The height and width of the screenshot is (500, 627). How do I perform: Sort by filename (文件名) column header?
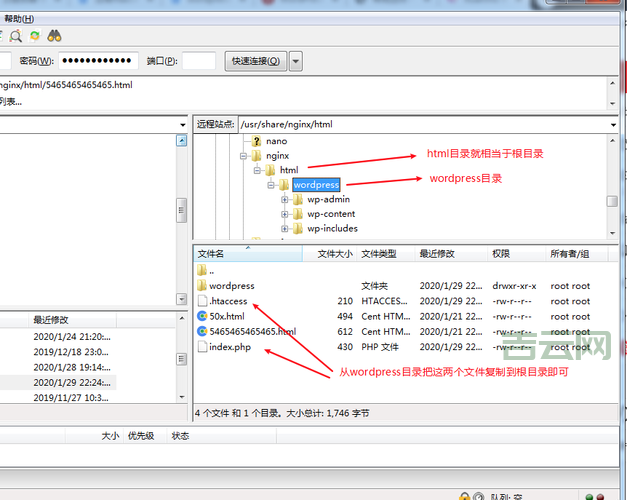coord(248,254)
